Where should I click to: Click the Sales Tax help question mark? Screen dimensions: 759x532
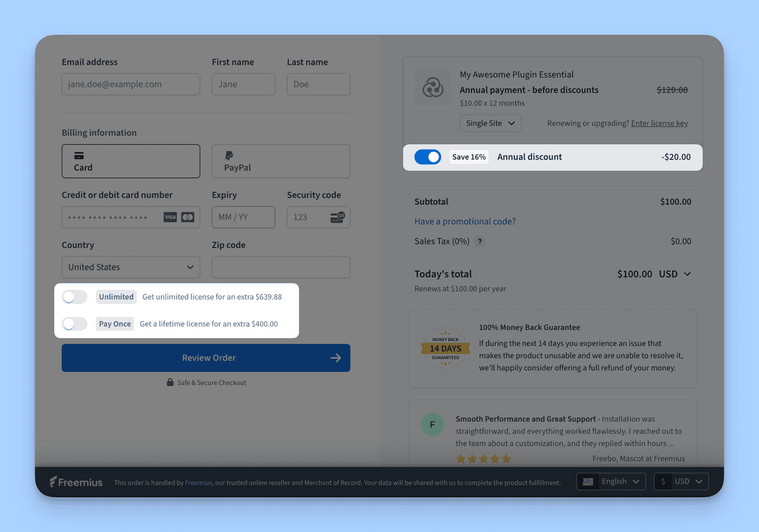(x=480, y=241)
